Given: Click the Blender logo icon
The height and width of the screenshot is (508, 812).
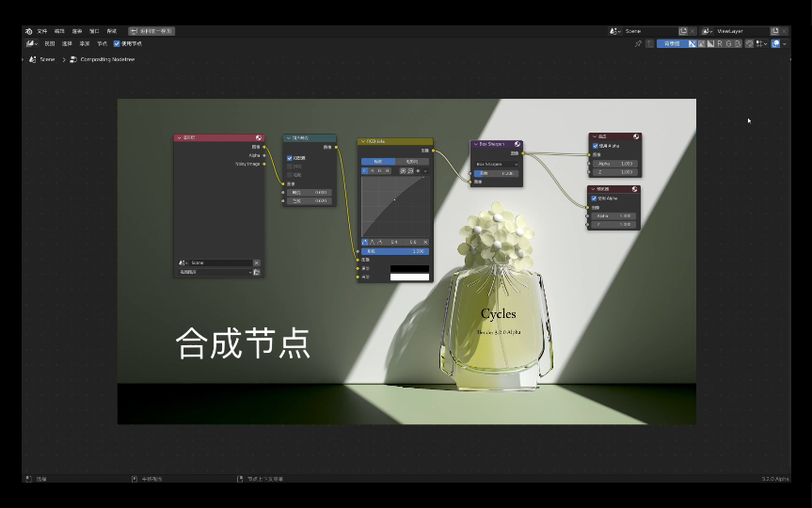Looking at the screenshot, I should (x=29, y=32).
